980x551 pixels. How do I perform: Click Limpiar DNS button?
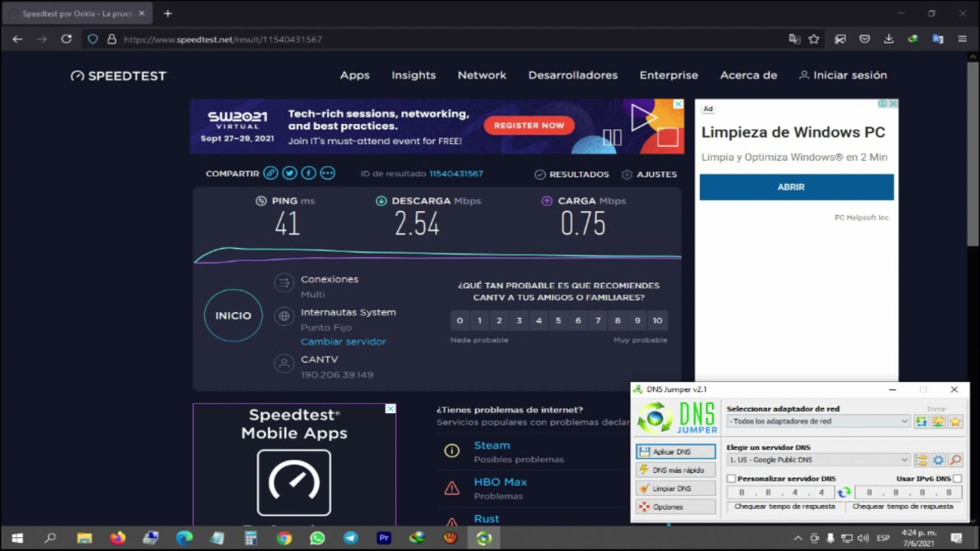click(675, 488)
